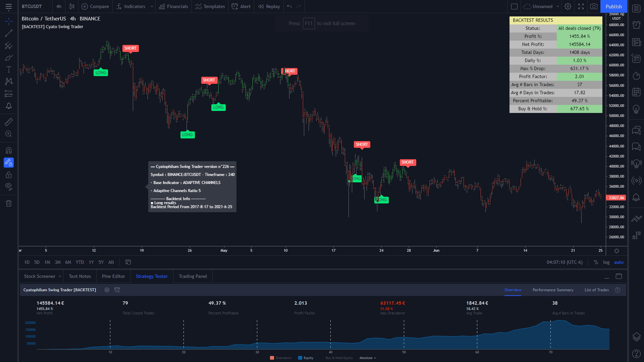The width and height of the screenshot is (644, 362).
Task: Open chart settings gear in top bar
Action: coord(568,6)
